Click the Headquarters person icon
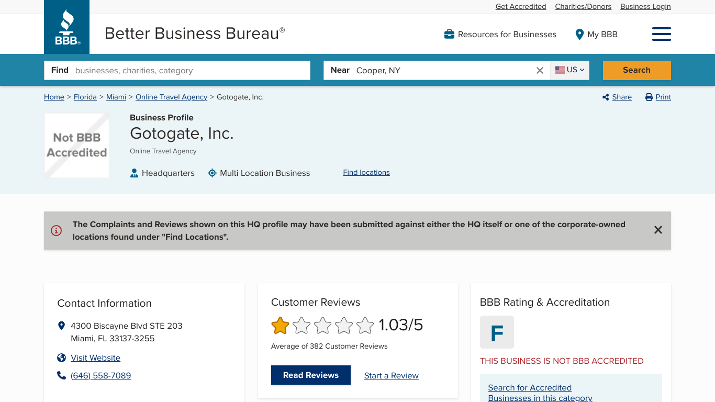The width and height of the screenshot is (715, 402). click(x=134, y=173)
